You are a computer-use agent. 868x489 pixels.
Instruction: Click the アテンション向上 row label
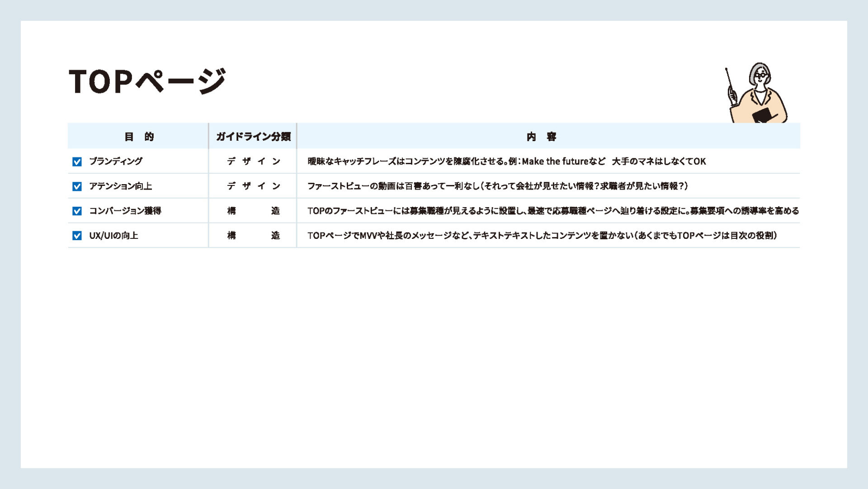click(120, 186)
